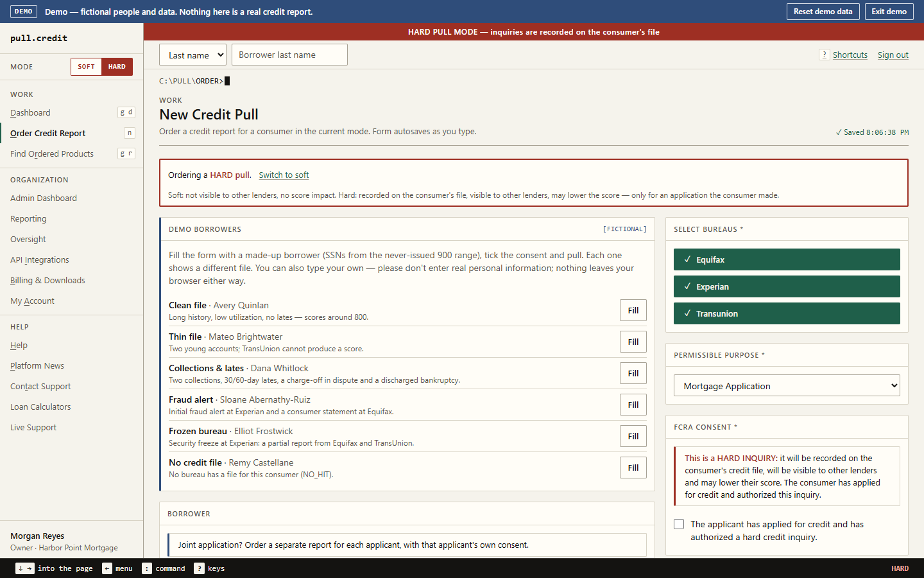Click Reset demo data
The height and width of the screenshot is (578, 924).
tap(823, 12)
